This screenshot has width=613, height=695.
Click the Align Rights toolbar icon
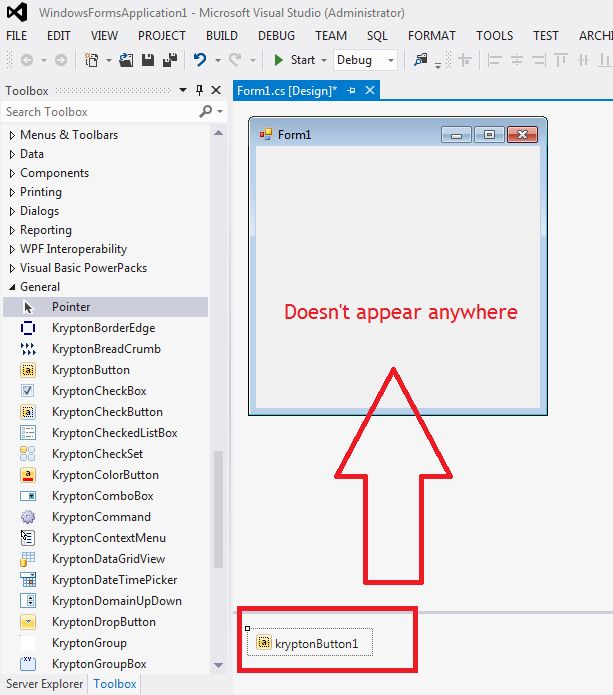coord(539,60)
